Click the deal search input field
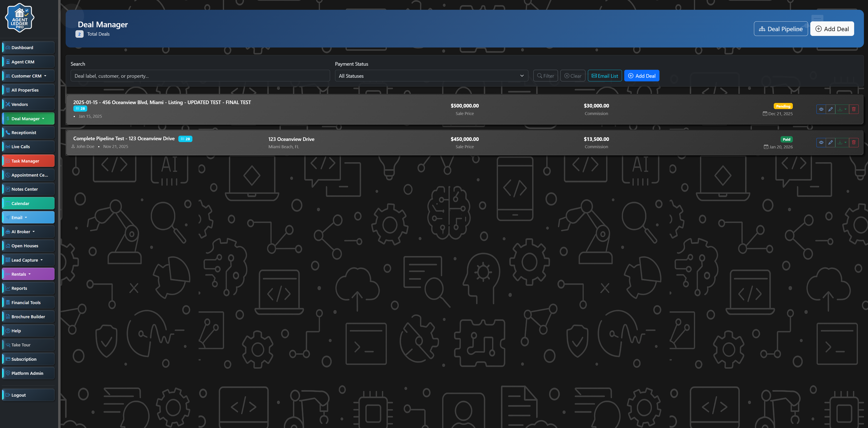The height and width of the screenshot is (428, 868). tap(200, 76)
